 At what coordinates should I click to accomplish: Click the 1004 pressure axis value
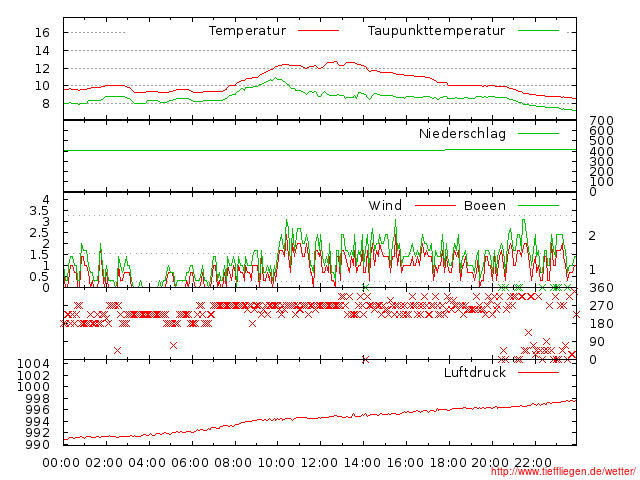point(33,363)
